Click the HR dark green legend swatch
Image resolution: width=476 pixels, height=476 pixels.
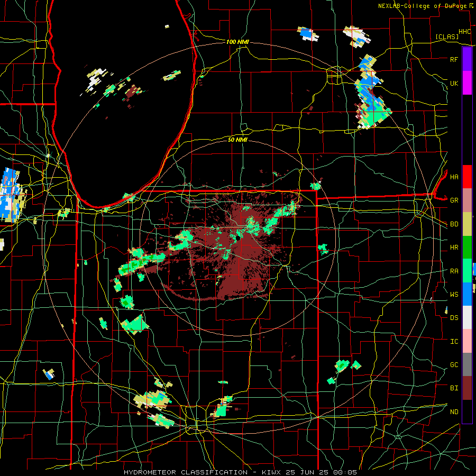point(467,248)
